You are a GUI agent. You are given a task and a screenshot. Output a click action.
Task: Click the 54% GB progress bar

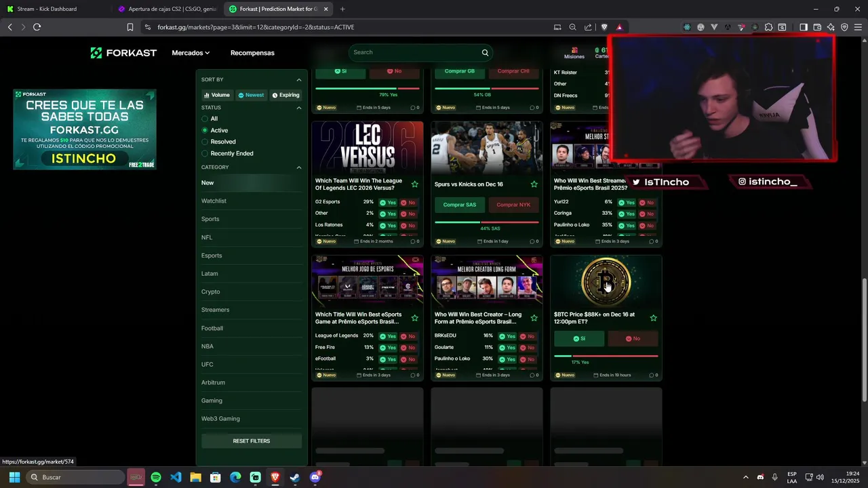[487, 89]
